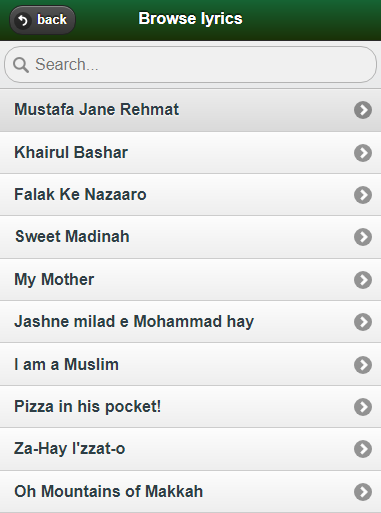Click the arrow icon beside I am a Muslim
This screenshot has width=381, height=513.
click(x=363, y=365)
